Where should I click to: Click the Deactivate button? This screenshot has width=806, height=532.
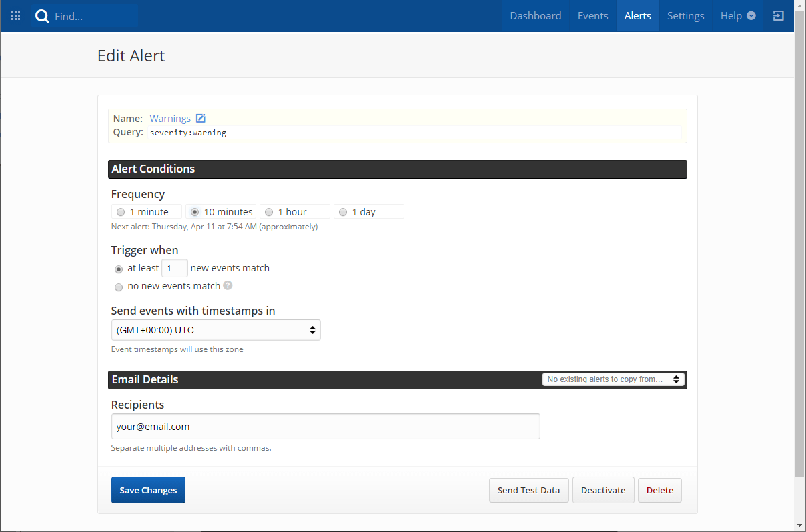603,490
